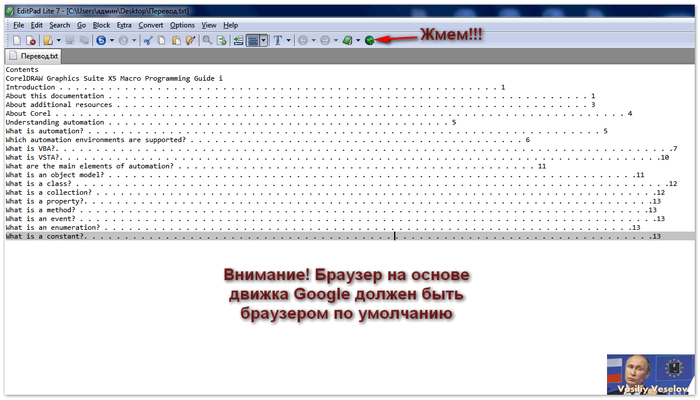Click 'What is a property?' line
The image size is (700, 400).
pyautogui.click(x=333, y=201)
